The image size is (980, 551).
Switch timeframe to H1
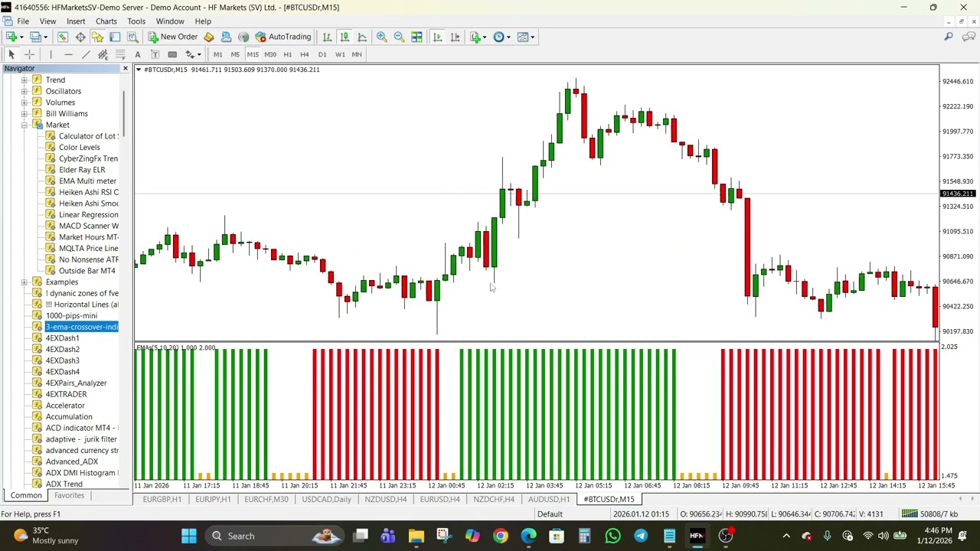[288, 54]
